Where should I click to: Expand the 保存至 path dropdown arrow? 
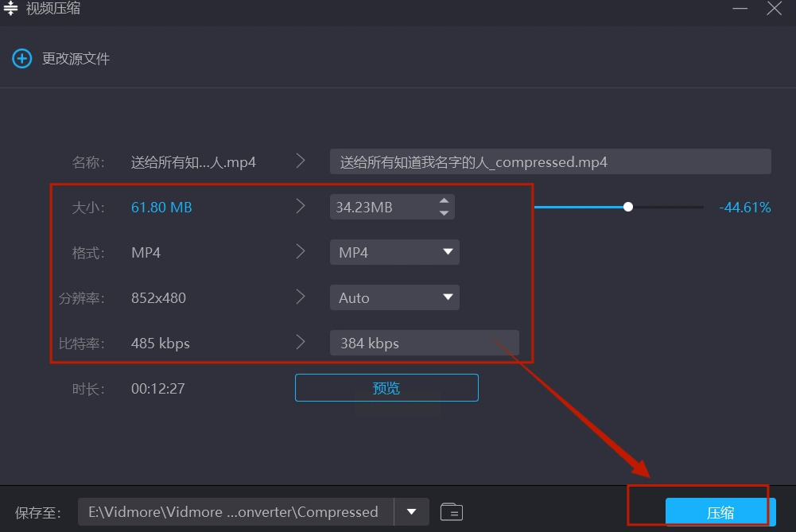412,511
